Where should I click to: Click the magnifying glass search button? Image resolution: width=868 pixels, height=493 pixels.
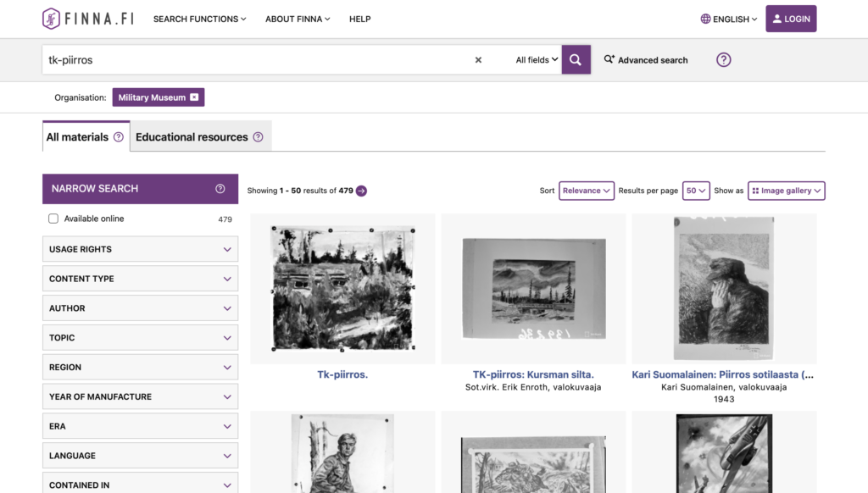coord(576,60)
